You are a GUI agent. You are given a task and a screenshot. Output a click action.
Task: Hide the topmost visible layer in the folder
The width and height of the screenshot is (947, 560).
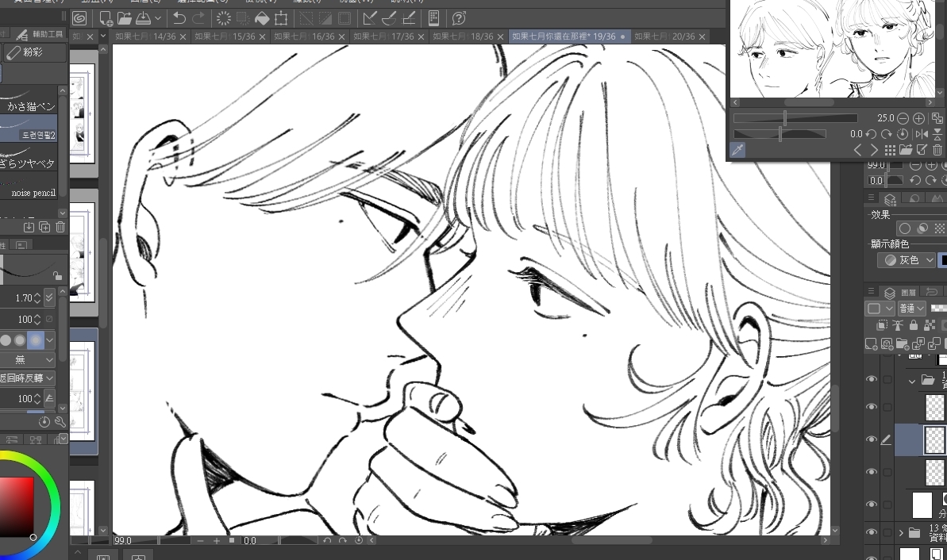click(871, 407)
